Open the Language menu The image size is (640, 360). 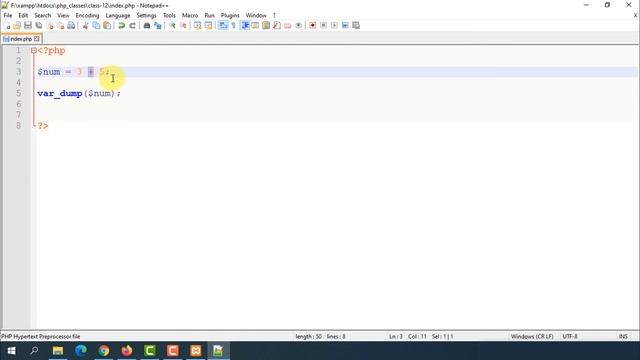pyautogui.click(x=118, y=16)
